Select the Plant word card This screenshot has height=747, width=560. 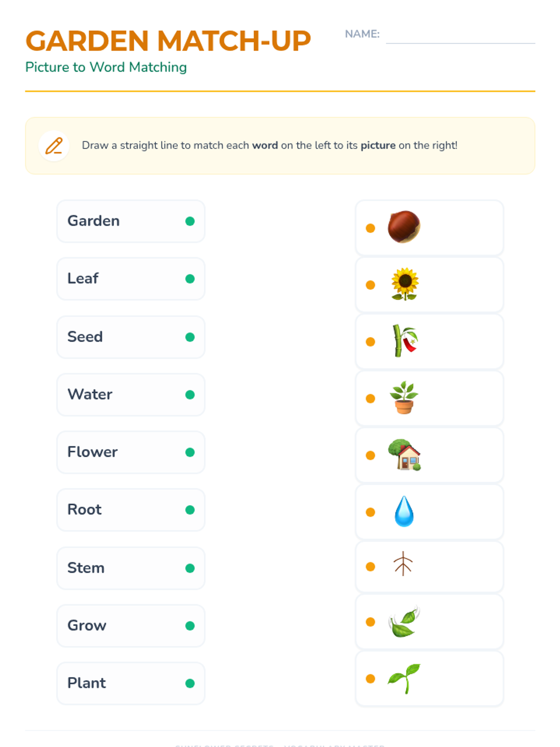click(x=131, y=683)
